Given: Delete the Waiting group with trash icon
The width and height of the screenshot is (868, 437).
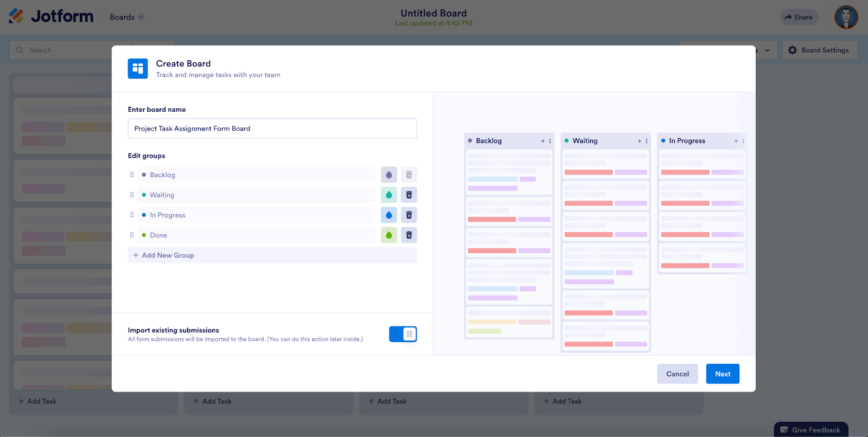Looking at the screenshot, I should click(x=409, y=195).
